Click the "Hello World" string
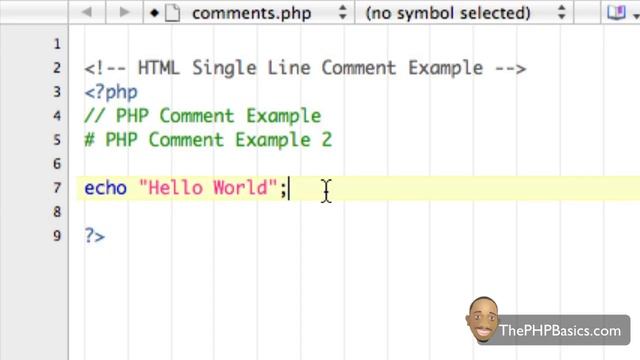Screen dimensions: 640x360 [x=208, y=188]
